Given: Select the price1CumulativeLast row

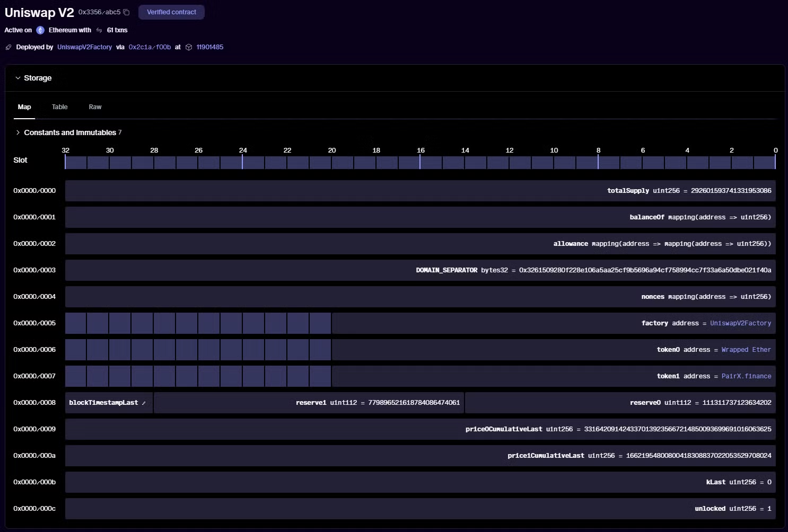Looking at the screenshot, I should (421, 456).
